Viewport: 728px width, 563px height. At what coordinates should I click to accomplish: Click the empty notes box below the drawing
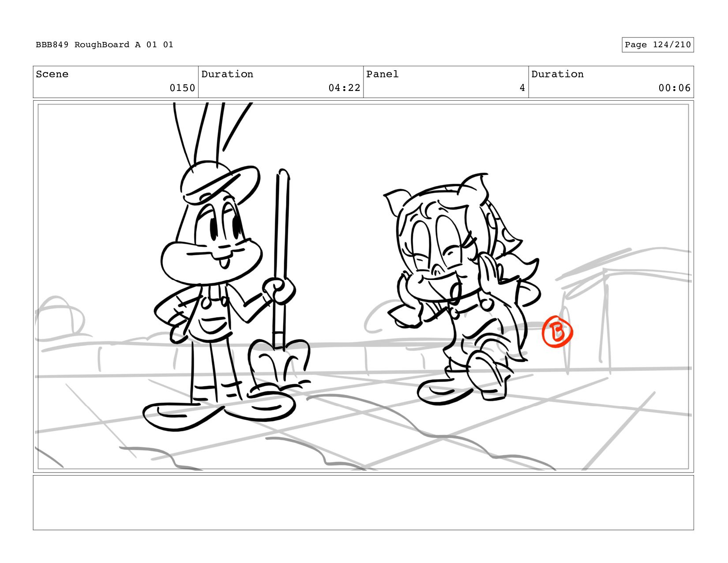[363, 503]
